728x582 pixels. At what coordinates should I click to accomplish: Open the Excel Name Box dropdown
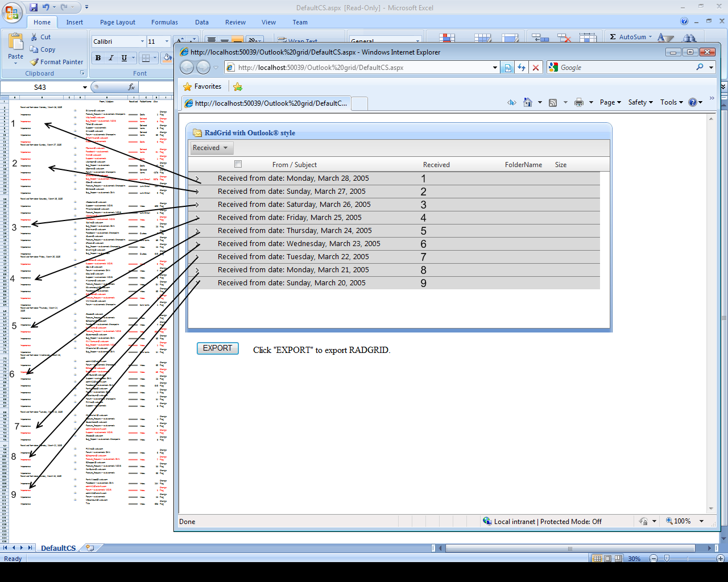85,87
